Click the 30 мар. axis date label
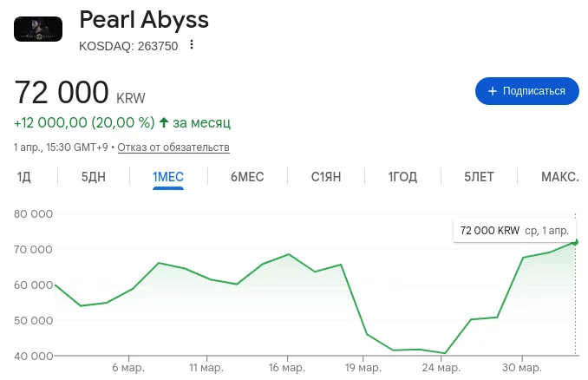 tap(522, 368)
